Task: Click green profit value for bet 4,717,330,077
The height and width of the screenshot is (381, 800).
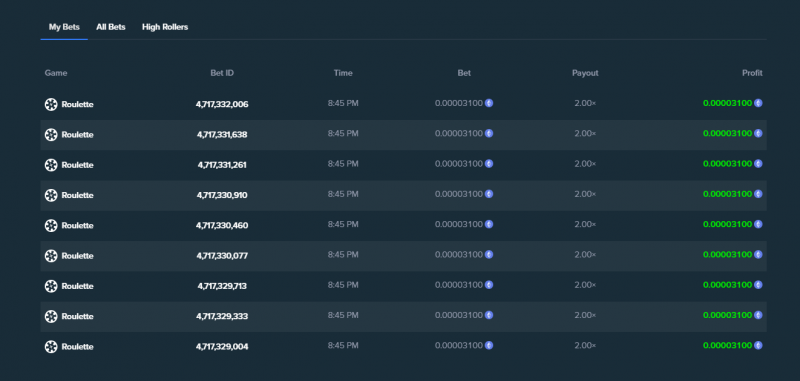Action: click(x=728, y=255)
